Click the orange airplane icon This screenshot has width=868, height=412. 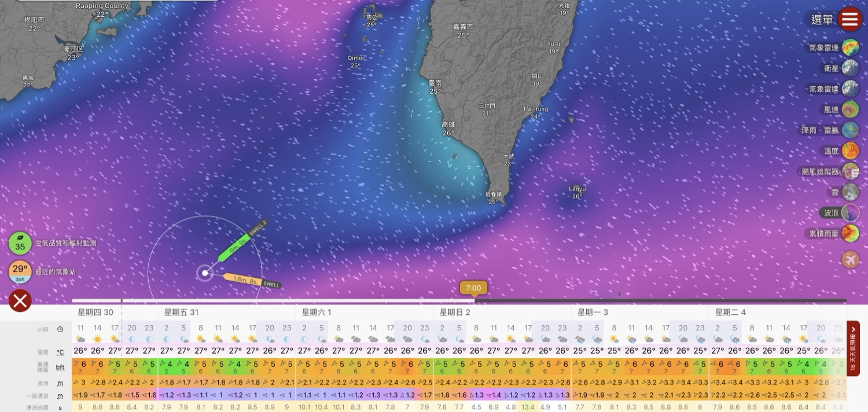[x=850, y=260]
